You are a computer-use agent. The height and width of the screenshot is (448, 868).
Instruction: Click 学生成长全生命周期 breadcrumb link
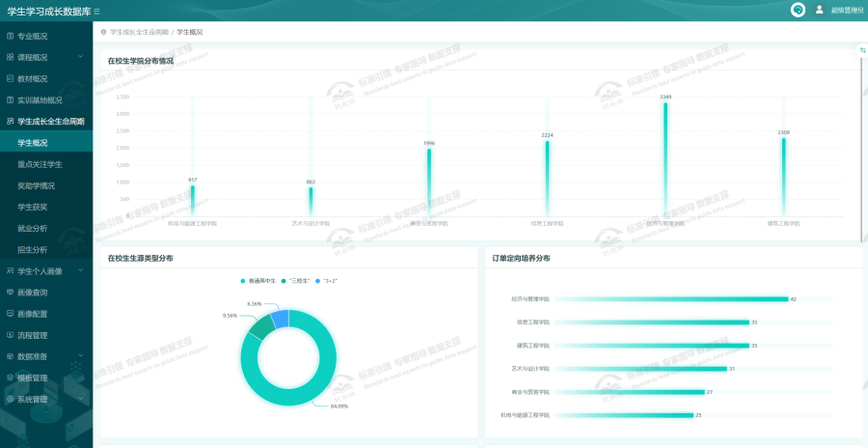(x=139, y=32)
